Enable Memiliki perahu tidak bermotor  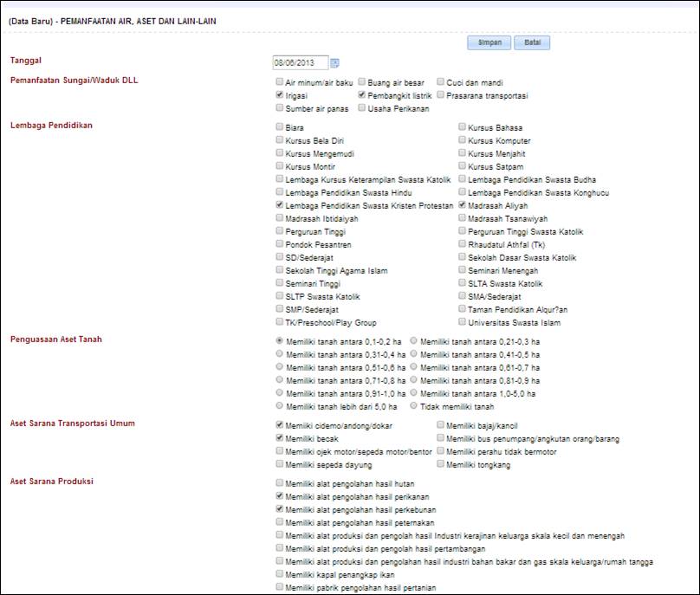[x=440, y=450]
